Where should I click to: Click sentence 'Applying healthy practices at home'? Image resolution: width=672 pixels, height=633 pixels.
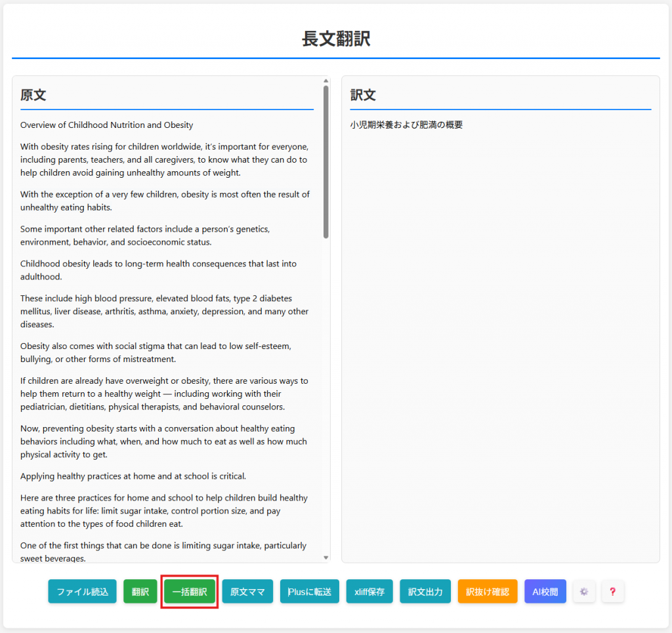pyautogui.click(x=133, y=476)
